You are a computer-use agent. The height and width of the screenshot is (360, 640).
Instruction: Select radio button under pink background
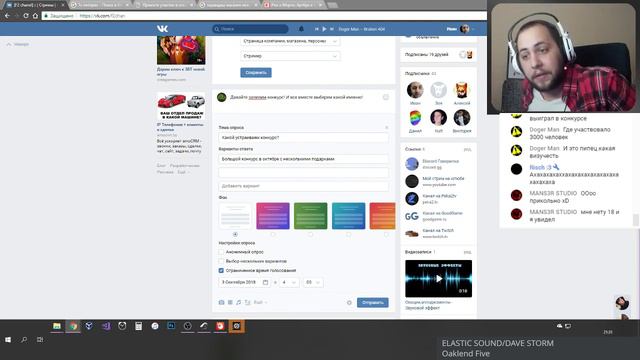tap(273, 234)
